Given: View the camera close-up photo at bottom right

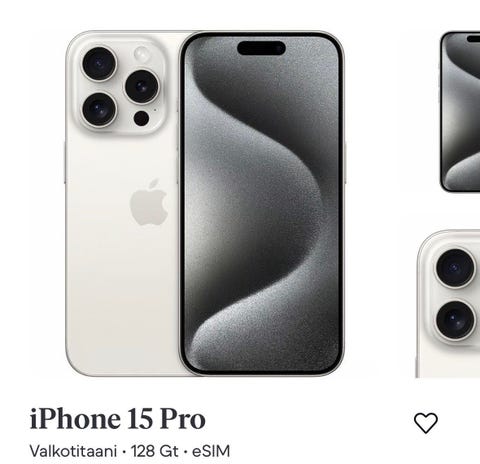Looking at the screenshot, I should 448,304.
